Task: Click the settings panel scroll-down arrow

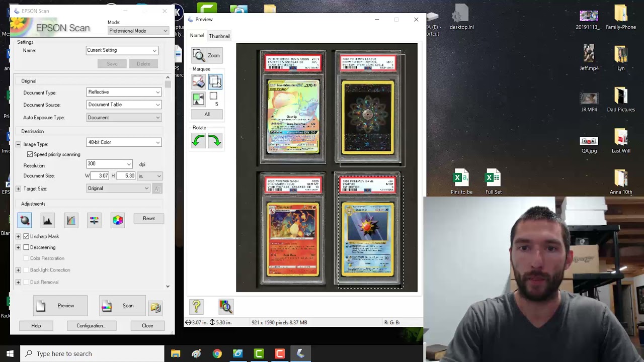Action: [x=168, y=286]
